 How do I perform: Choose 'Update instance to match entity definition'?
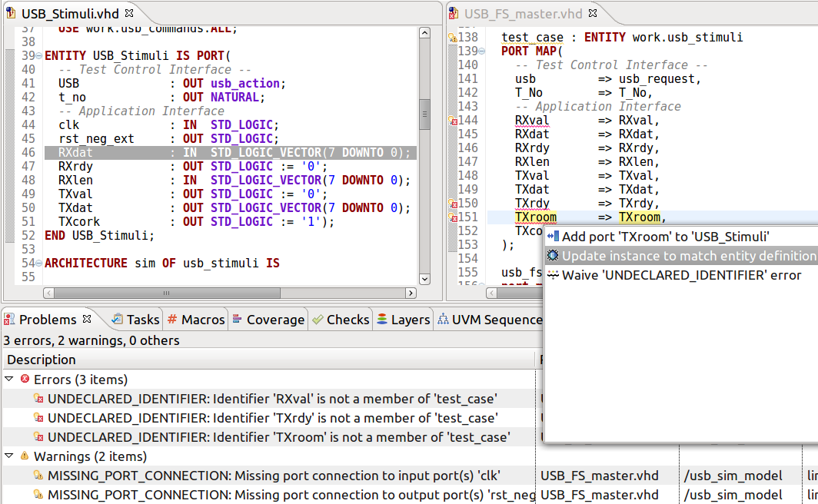click(x=677, y=254)
